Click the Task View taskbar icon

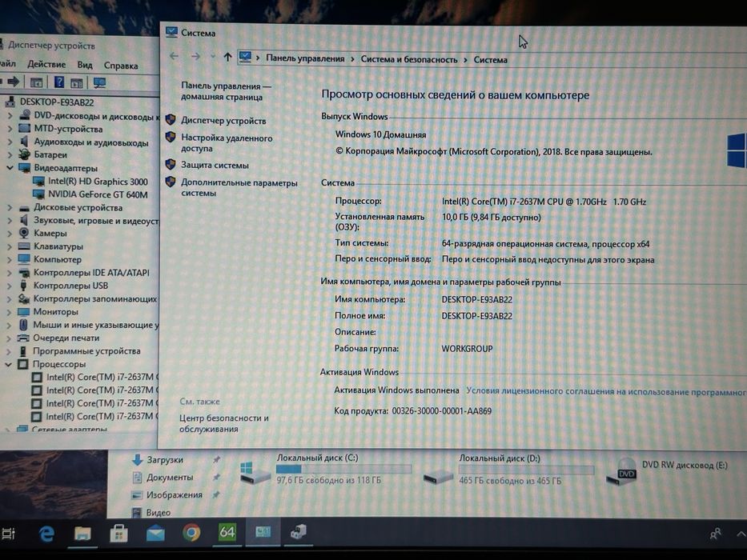(x=8, y=534)
